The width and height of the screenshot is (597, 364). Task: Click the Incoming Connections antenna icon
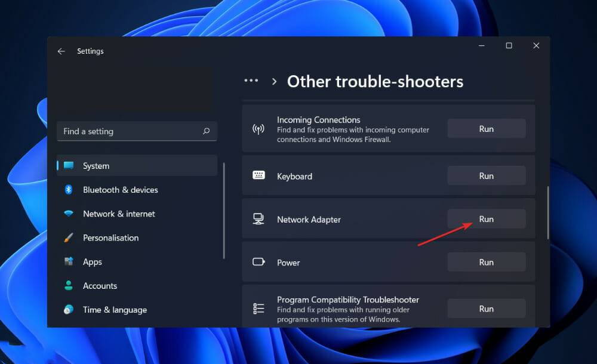pyautogui.click(x=258, y=129)
